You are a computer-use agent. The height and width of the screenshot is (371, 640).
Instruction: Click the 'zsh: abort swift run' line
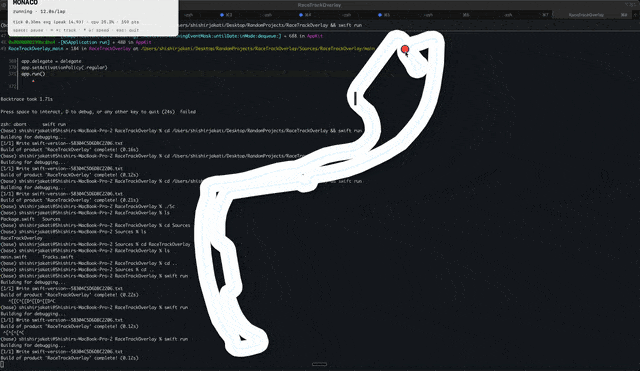click(33, 124)
